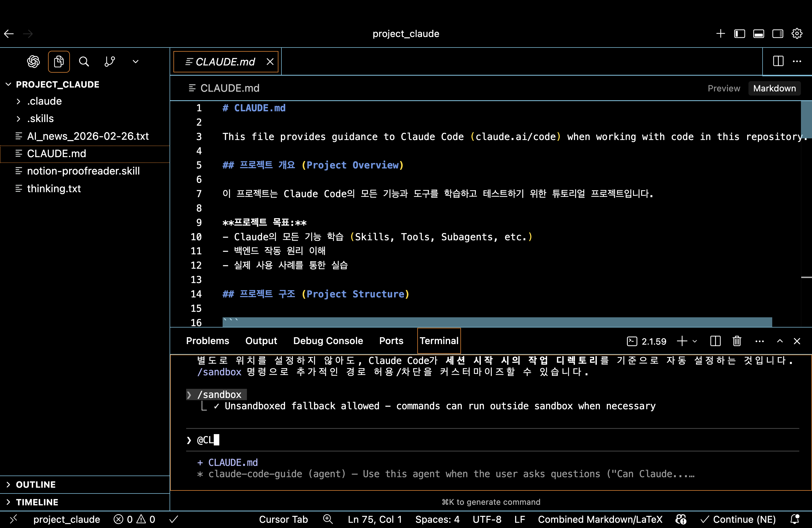Open the new terminal profile dropdown
This screenshot has width=812, height=528.
(x=695, y=341)
